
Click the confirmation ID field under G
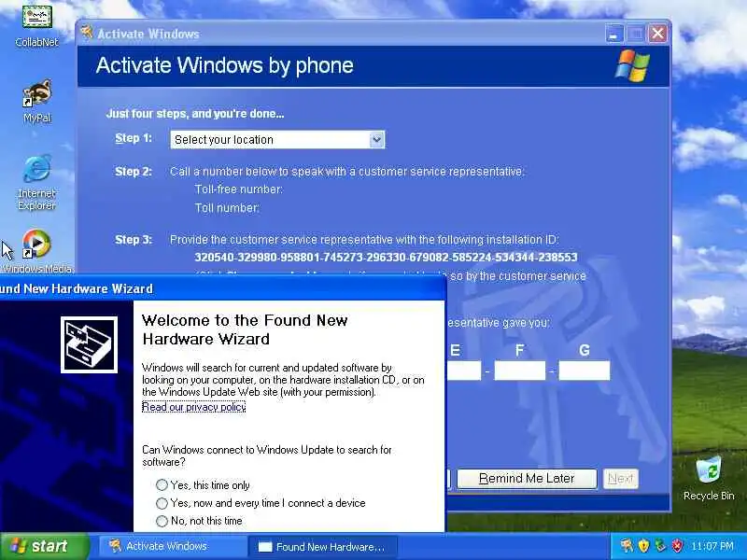click(x=585, y=371)
